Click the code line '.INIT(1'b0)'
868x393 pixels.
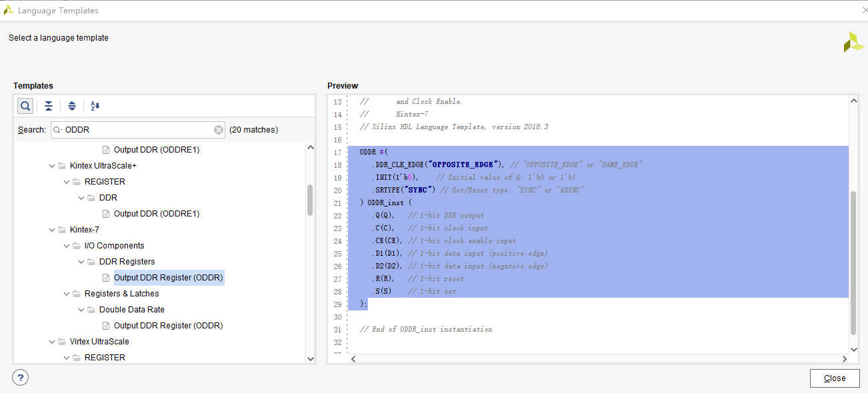[395, 177]
